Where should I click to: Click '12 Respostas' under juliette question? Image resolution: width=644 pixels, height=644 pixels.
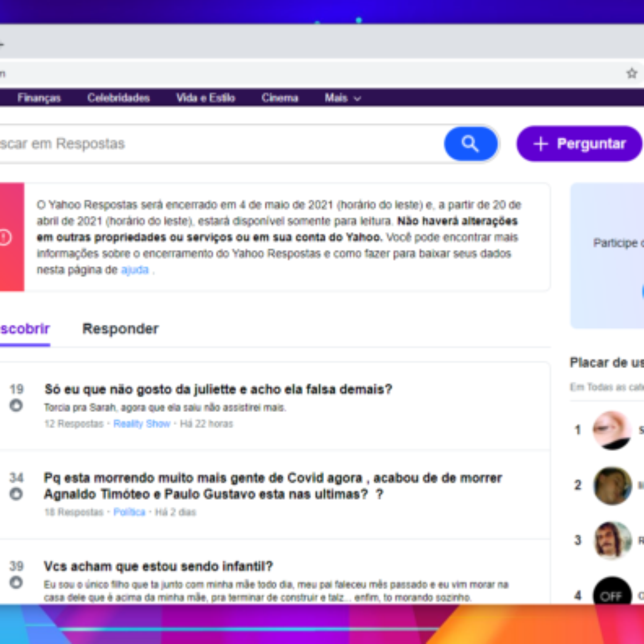point(74,424)
